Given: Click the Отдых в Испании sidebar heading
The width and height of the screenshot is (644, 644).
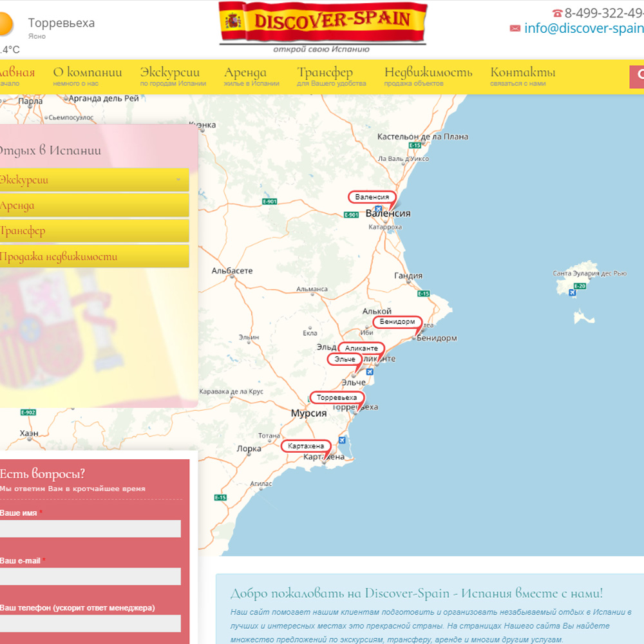Looking at the screenshot, I should (50, 150).
